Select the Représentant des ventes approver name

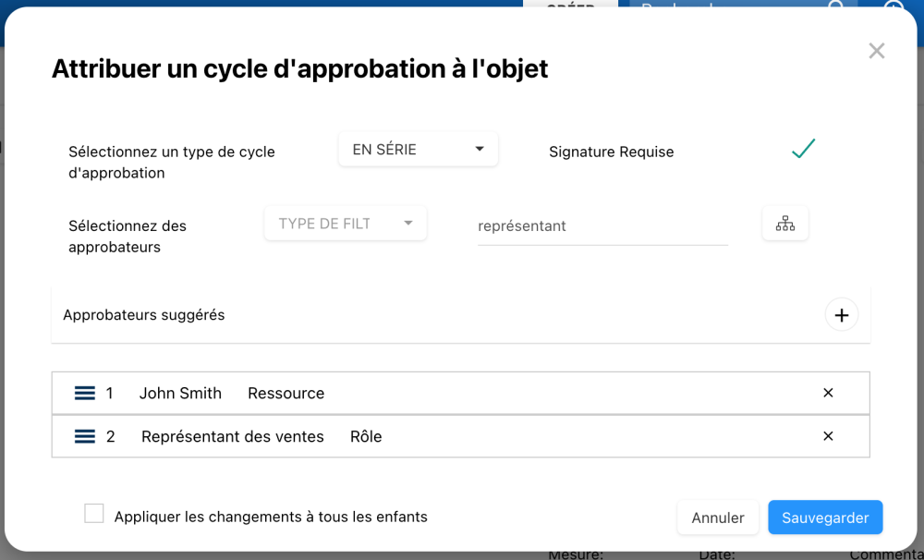point(233,437)
